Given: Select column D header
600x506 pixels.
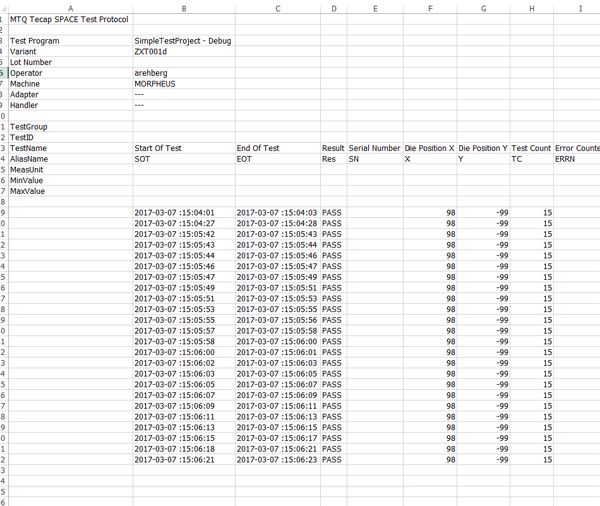Looking at the screenshot, I should tap(333, 7).
